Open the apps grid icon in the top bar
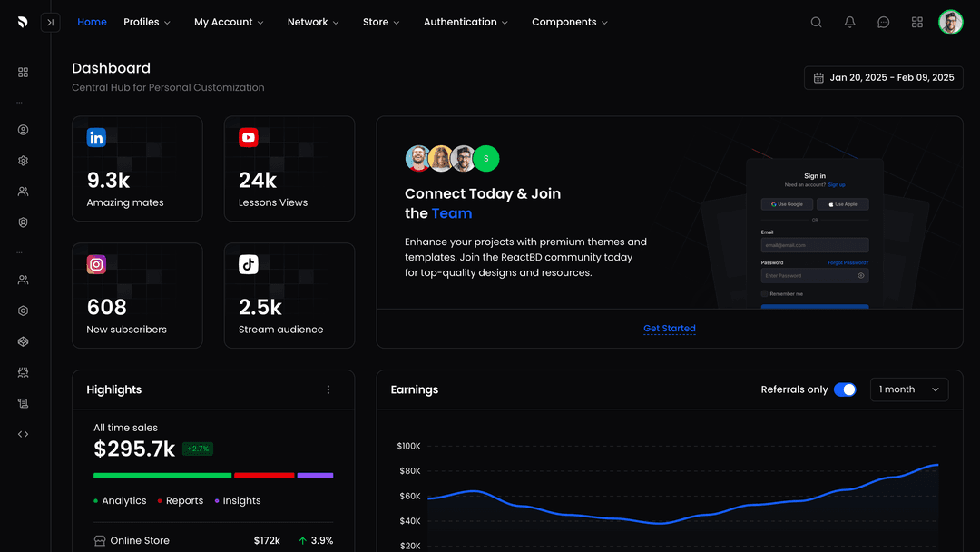Image resolution: width=980 pixels, height=552 pixels. (x=916, y=22)
